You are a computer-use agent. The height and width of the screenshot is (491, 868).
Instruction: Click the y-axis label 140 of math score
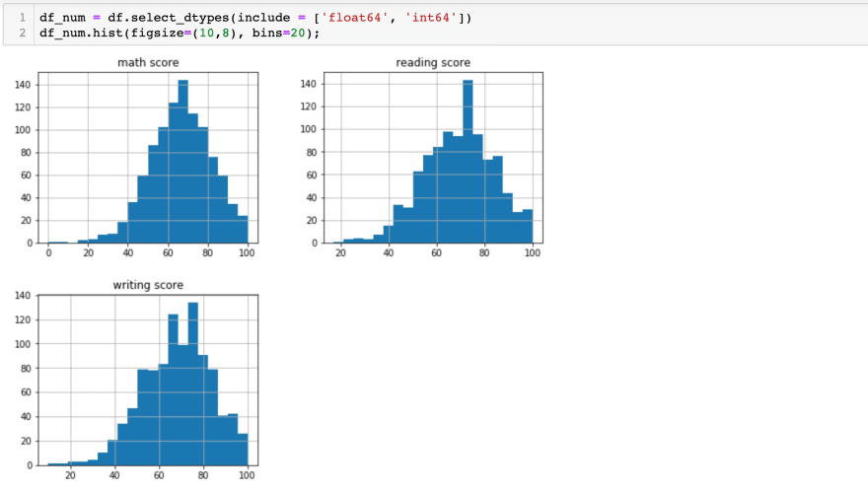(x=23, y=85)
